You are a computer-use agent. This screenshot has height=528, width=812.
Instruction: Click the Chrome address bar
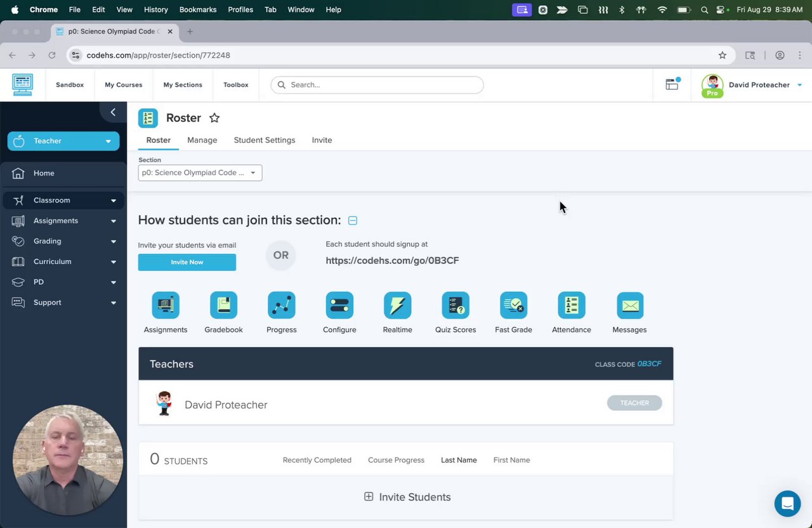coord(400,55)
